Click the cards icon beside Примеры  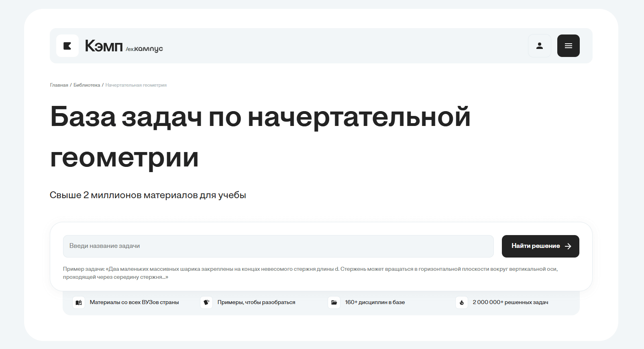pos(206,302)
